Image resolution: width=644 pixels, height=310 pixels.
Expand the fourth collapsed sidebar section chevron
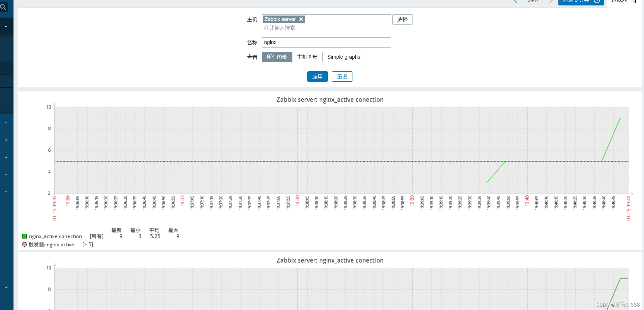point(6,175)
